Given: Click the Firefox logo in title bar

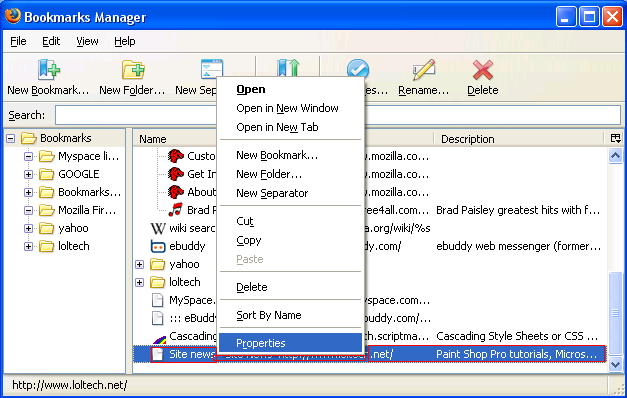Looking at the screenshot, I should (13, 16).
